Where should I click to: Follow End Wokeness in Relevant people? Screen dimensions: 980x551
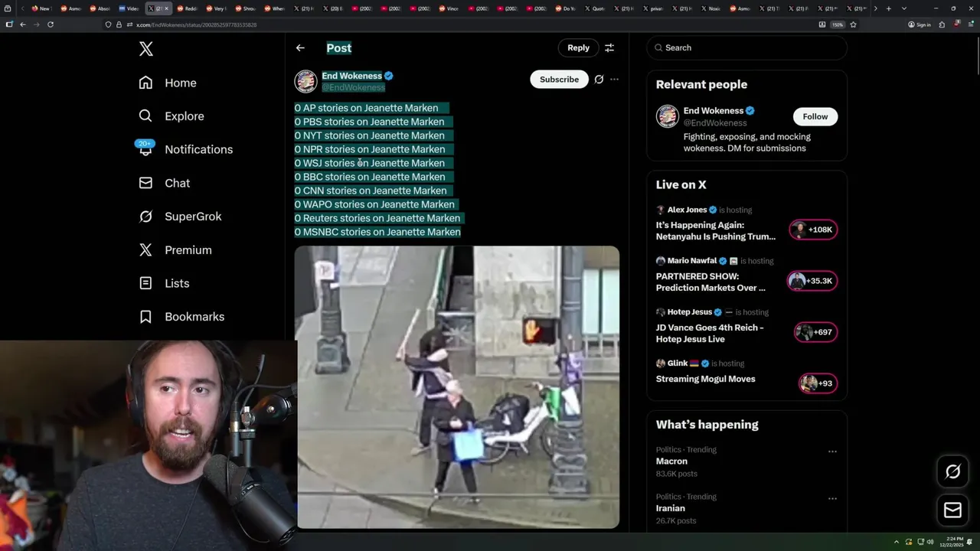click(x=815, y=116)
